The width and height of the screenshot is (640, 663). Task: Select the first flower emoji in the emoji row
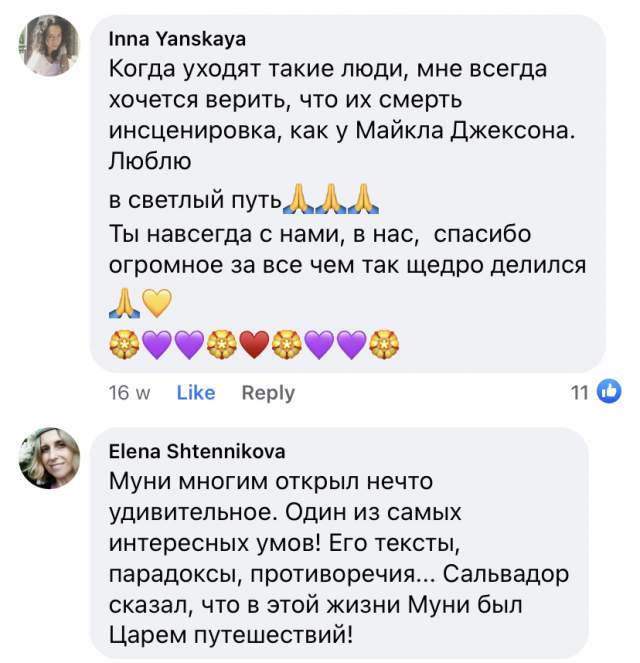pos(124,345)
